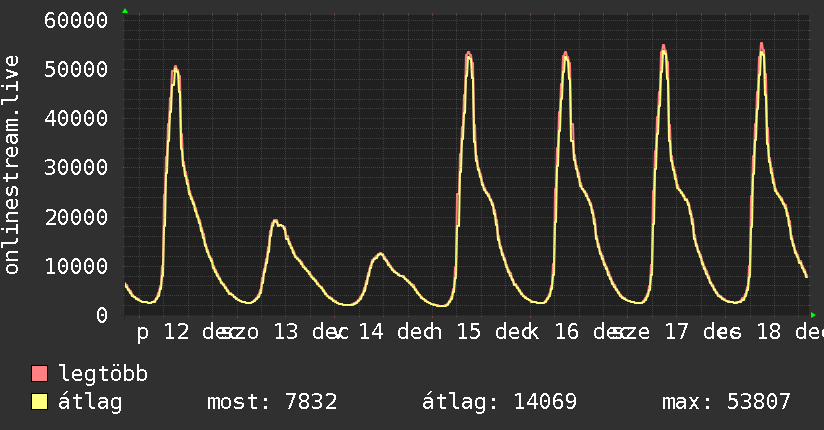Click the yellow átlag legend swatch
This screenshot has width=824, height=430.
(39, 402)
